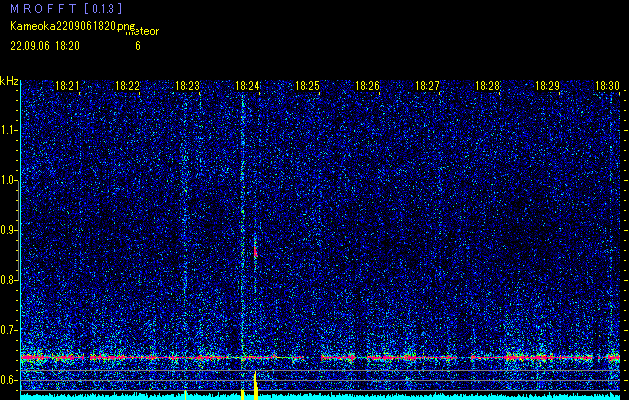Screen dimensions: 629x400
Task: Click the 18:28 time label
Action: 487,86
